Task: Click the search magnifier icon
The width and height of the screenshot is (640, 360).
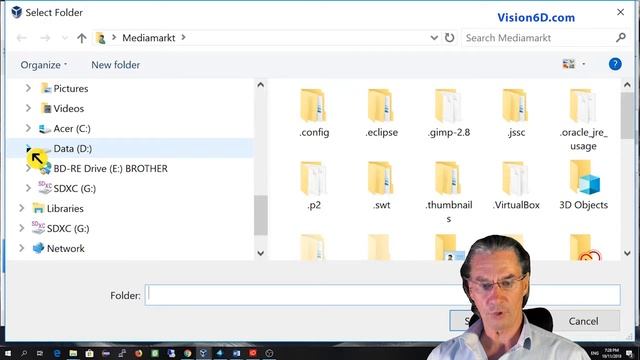Action: click(x=620, y=38)
